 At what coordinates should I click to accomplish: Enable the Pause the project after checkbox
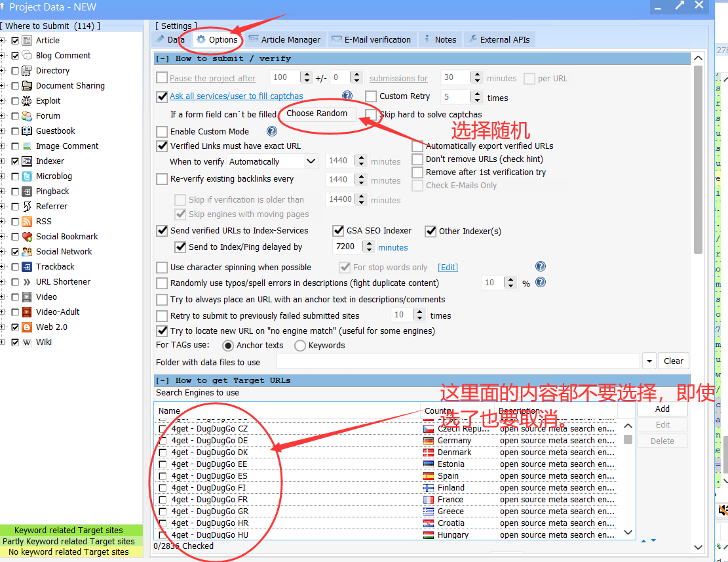pyautogui.click(x=161, y=77)
